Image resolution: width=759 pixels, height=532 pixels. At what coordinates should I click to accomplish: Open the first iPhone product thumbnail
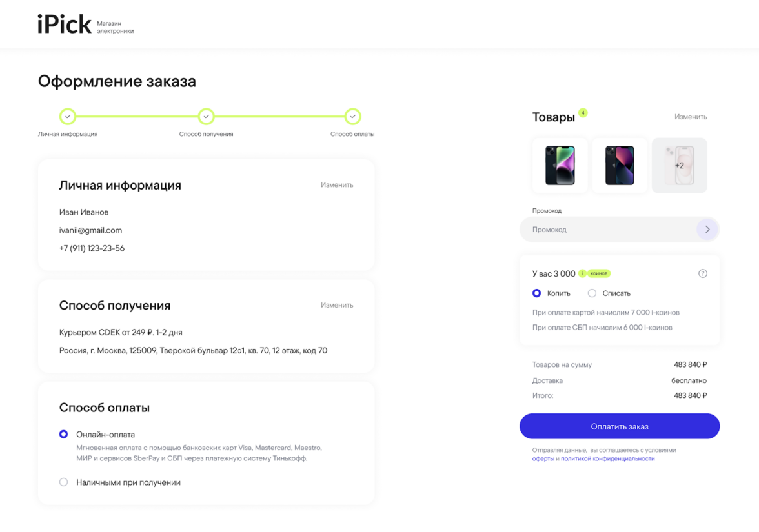coord(560,166)
